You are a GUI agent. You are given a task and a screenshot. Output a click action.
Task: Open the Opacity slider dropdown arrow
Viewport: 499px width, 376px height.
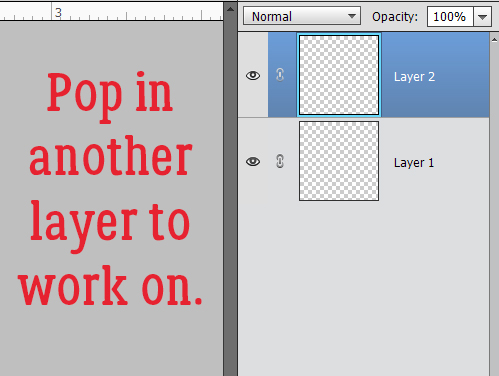(x=482, y=17)
